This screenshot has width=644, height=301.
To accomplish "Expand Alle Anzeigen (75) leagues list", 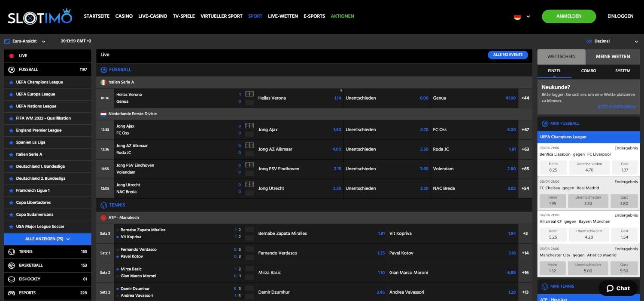I will coord(47,239).
